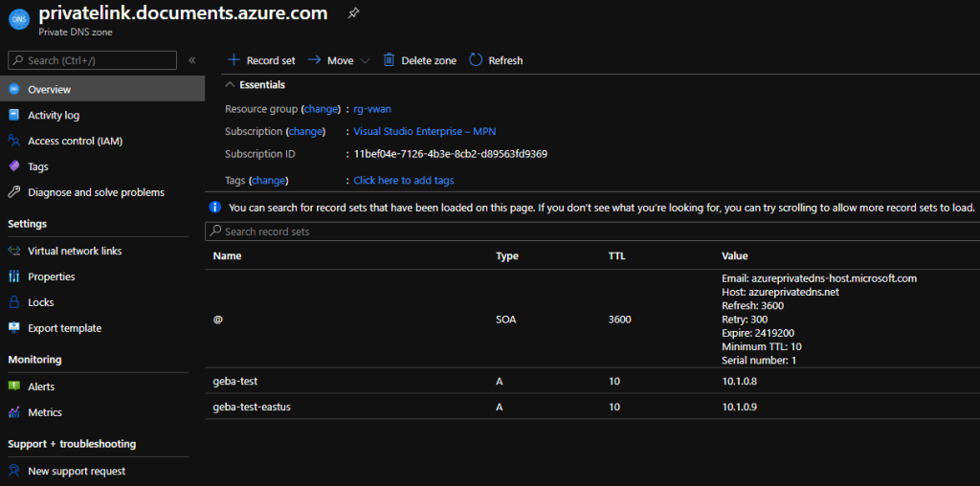Screen dimensions: 980x486
Task: Collapse the left sidebar menu
Action: (192, 60)
